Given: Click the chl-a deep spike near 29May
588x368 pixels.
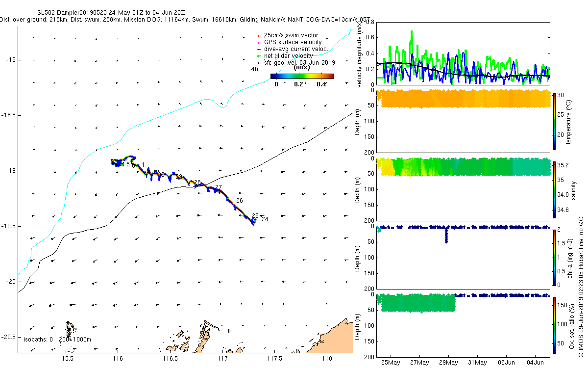Looking at the screenshot, I should [x=446, y=235].
